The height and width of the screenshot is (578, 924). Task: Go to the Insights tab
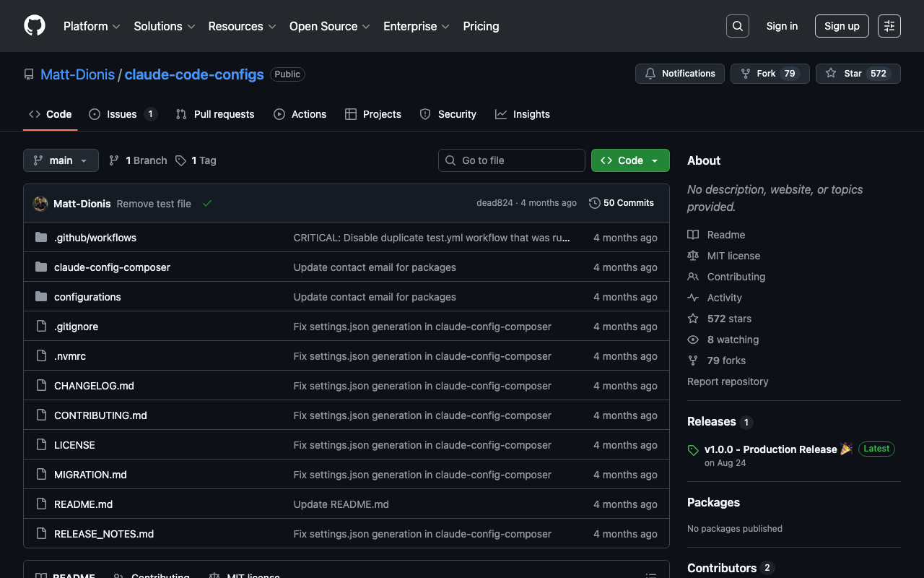pos(523,114)
